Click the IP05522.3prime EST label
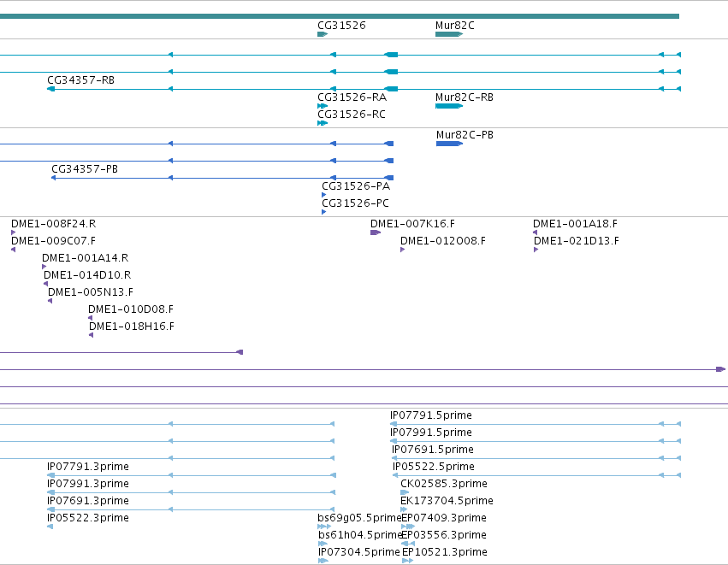This screenshot has width=728, height=565. click(x=88, y=518)
